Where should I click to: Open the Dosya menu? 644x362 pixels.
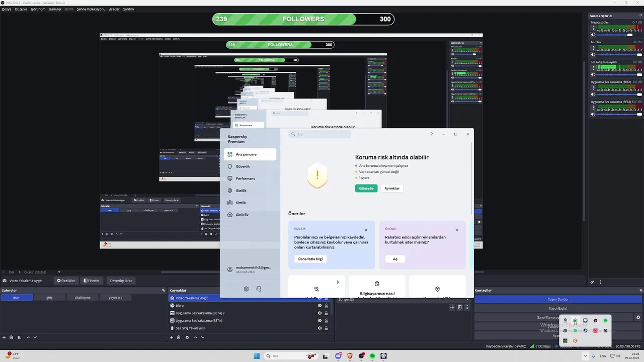[x=6, y=9]
